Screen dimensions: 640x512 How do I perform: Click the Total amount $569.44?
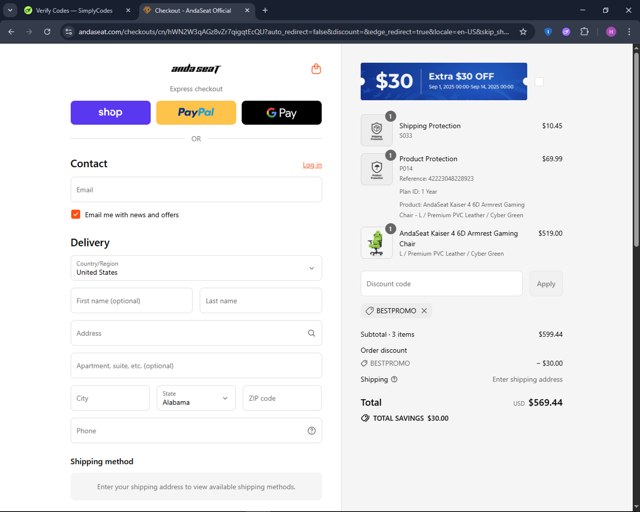[x=545, y=403]
